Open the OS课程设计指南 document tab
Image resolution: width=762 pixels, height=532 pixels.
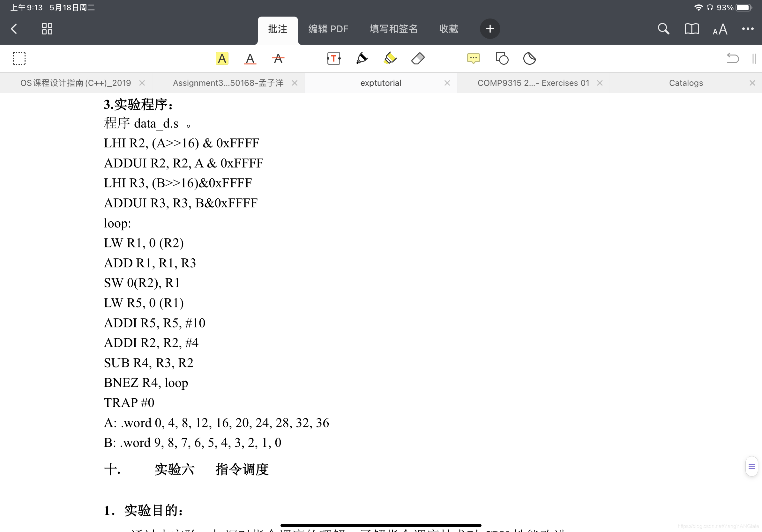tap(76, 83)
